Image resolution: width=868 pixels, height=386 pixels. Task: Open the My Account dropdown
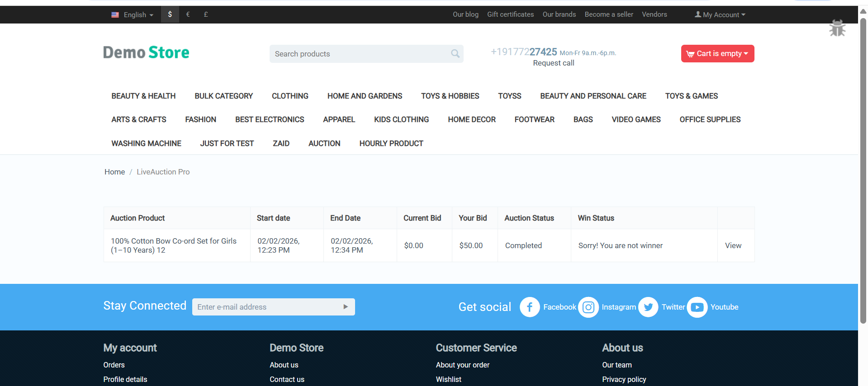point(720,15)
